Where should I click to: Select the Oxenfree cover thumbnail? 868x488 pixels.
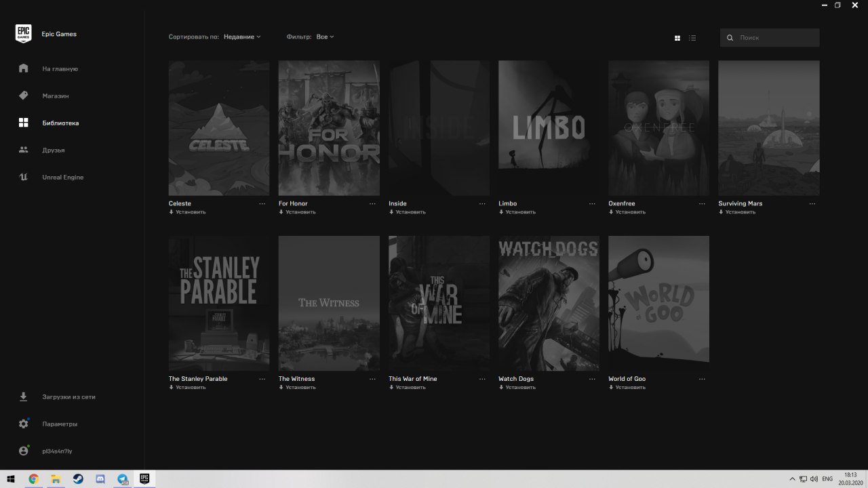click(x=658, y=128)
